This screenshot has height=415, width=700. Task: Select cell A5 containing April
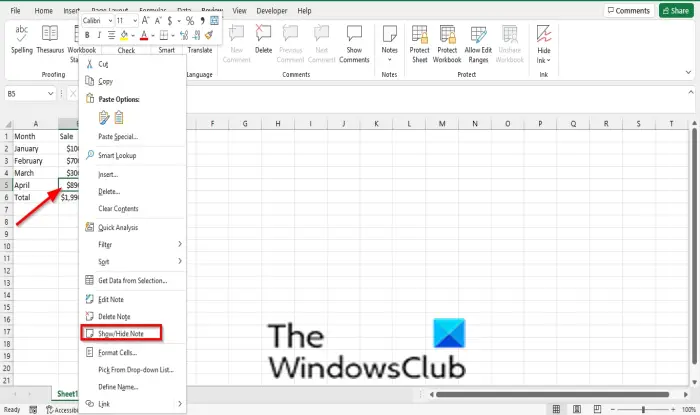[x=35, y=185]
